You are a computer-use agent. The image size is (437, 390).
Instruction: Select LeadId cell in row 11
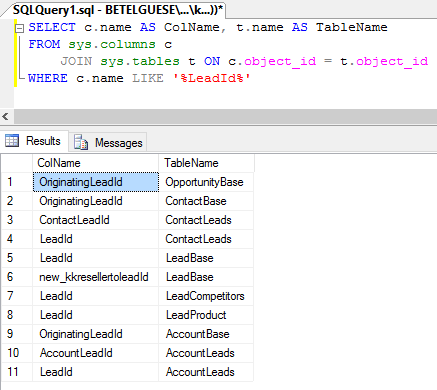[96, 372]
